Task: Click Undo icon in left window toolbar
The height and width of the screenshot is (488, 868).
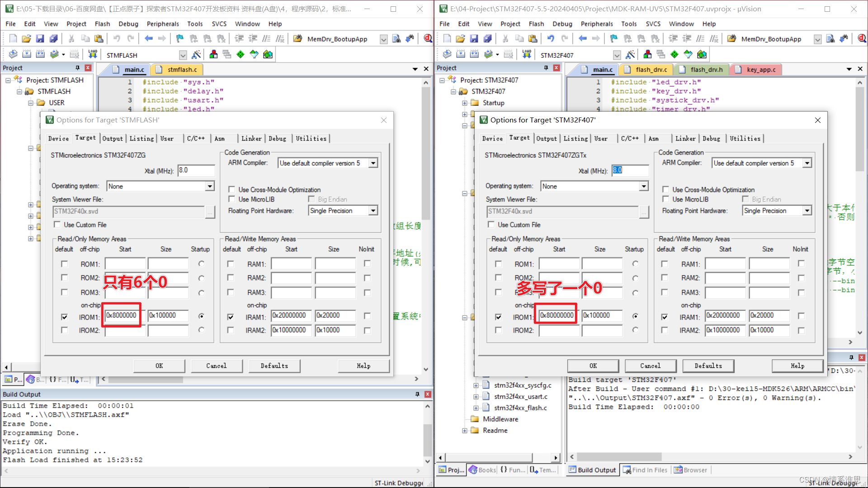Action: 117,39
